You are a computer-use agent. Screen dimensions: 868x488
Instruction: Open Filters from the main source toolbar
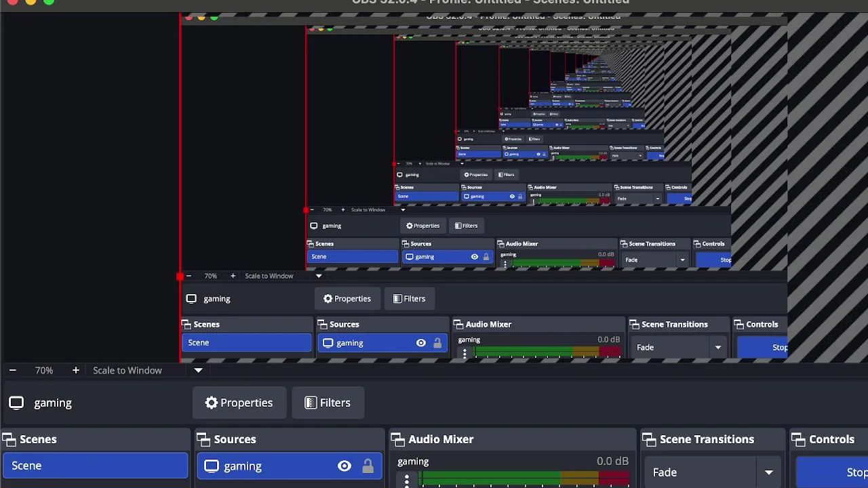coord(328,403)
